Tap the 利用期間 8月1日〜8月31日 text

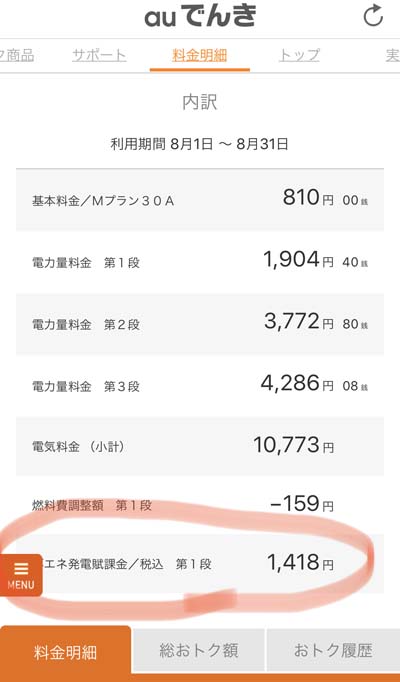[200, 144]
